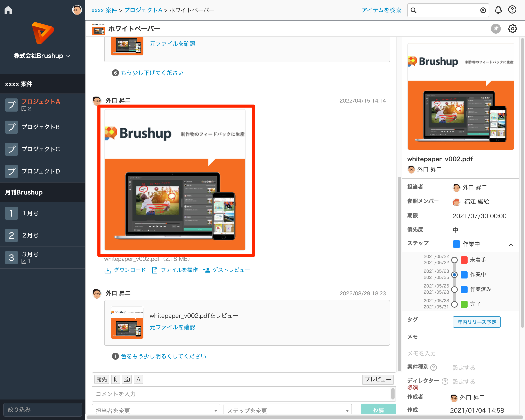This screenshot has height=420, width=525.
Task: Click the メモを入力 memo field
Action: [461, 353]
